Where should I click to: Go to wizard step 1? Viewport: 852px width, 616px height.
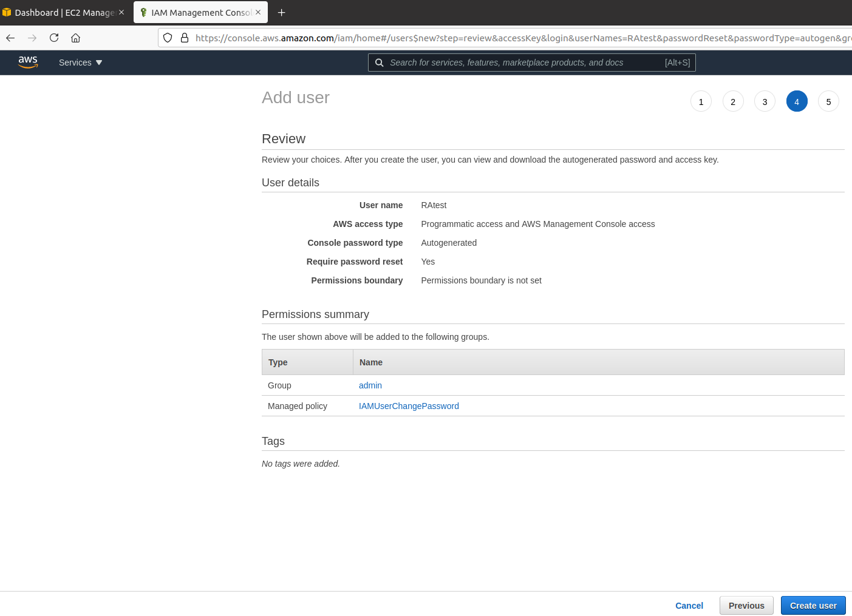point(701,101)
